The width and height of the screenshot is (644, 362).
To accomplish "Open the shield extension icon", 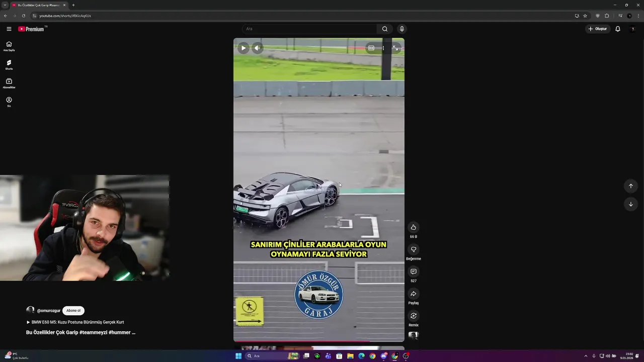I will 598,16.
